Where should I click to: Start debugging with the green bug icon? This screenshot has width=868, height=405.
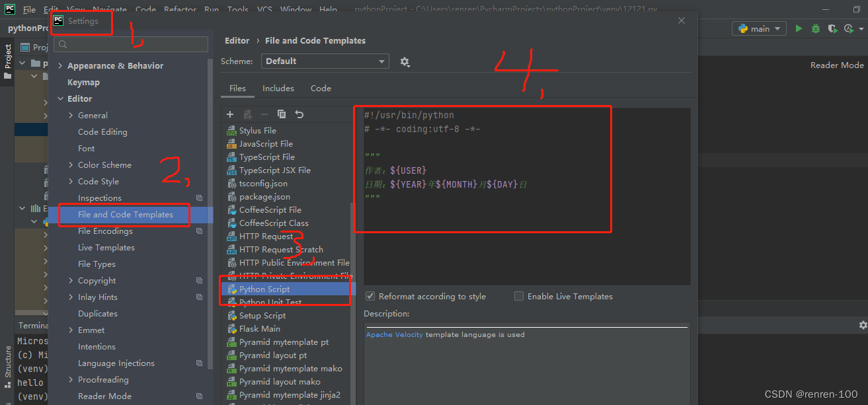(x=816, y=28)
